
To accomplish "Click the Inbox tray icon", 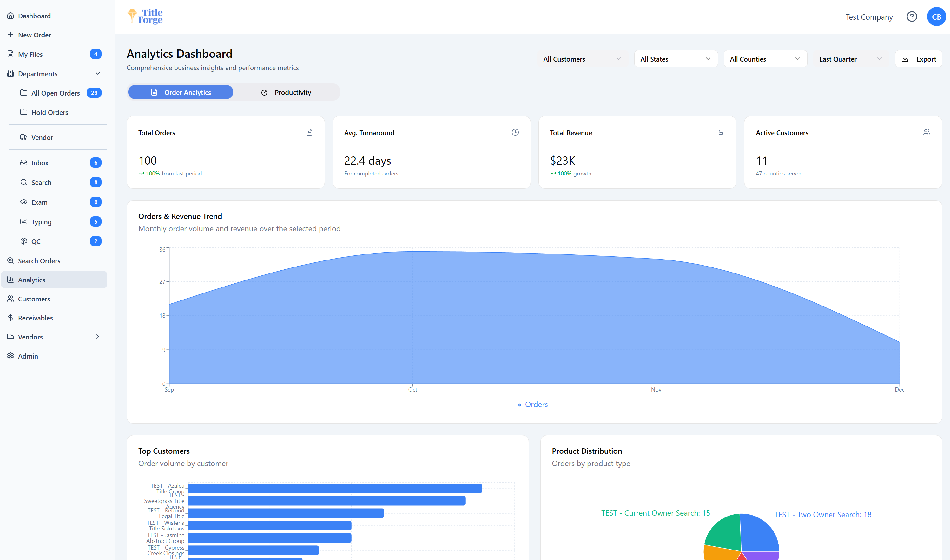I will click(x=24, y=162).
